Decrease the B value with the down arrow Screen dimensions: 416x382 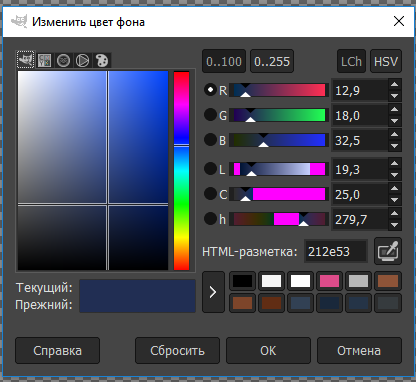[395, 146]
